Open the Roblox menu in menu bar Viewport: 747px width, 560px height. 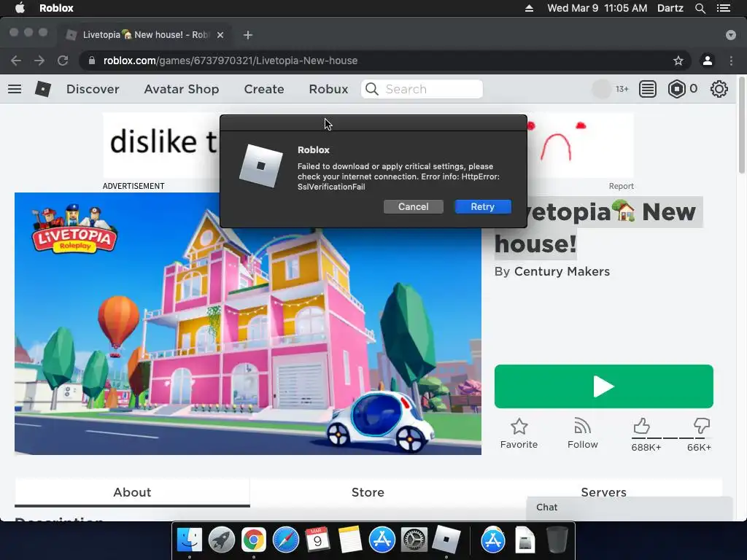[x=56, y=8]
